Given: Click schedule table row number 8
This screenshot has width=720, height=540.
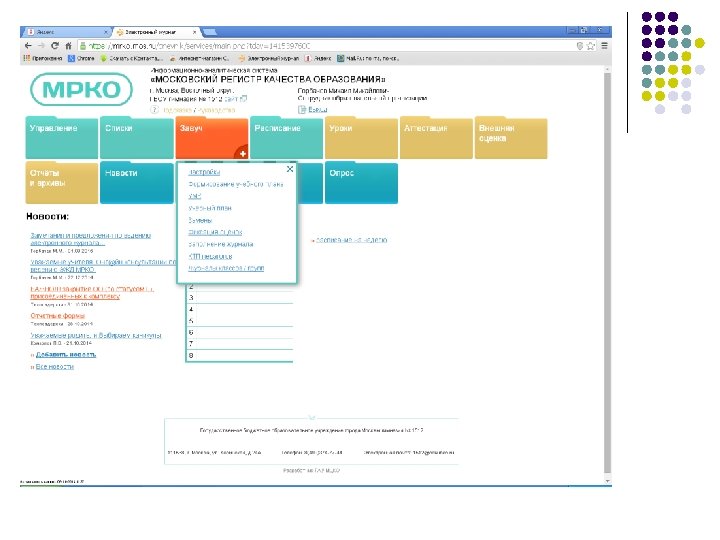Looking at the screenshot, I should point(240,355).
